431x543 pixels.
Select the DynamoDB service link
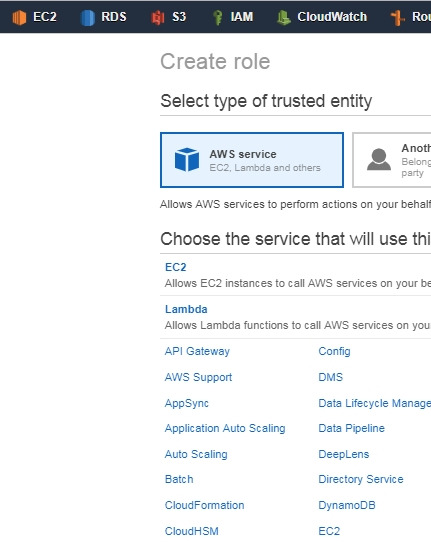click(347, 505)
